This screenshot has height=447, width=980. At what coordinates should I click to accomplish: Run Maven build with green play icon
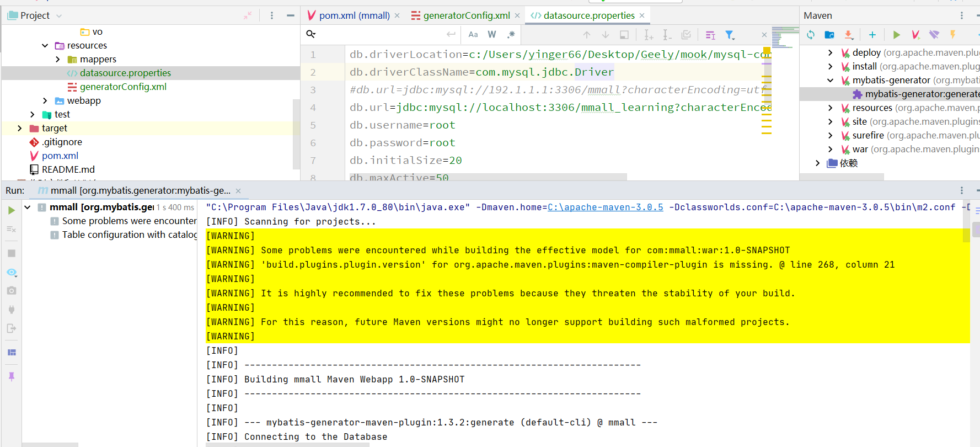pyautogui.click(x=897, y=35)
